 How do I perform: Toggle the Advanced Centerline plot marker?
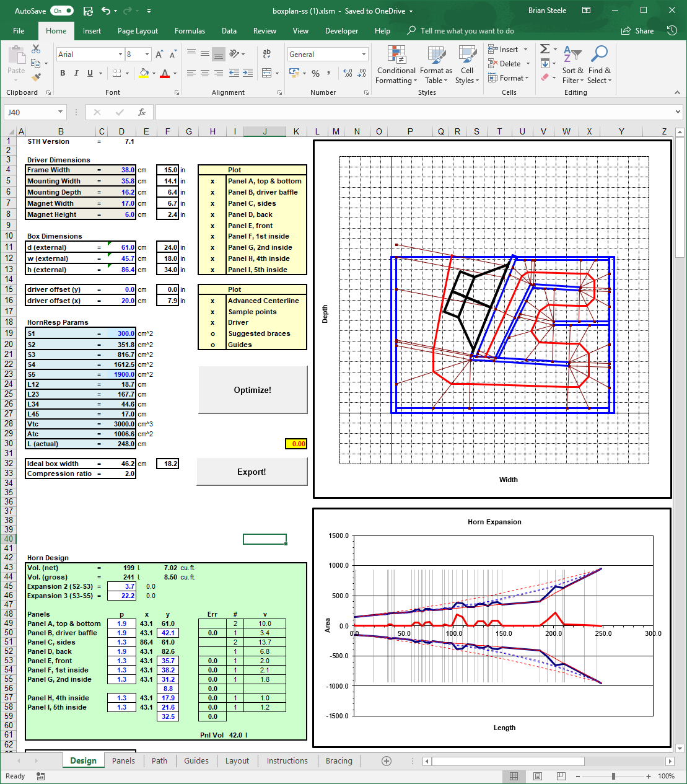click(x=212, y=301)
